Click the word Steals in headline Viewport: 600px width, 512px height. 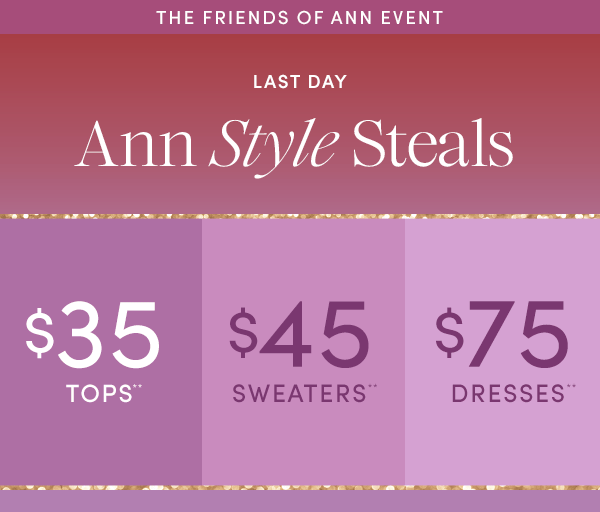(x=433, y=143)
